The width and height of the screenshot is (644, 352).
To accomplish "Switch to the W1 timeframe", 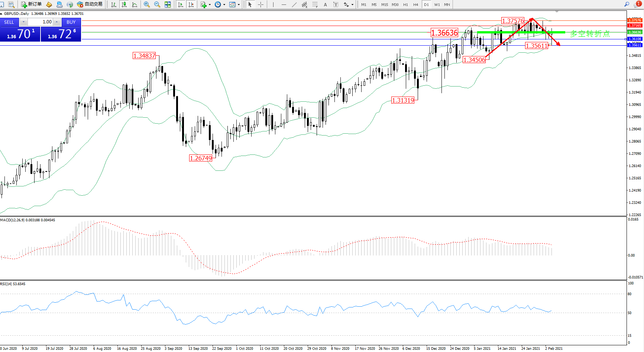I will coord(437,4).
